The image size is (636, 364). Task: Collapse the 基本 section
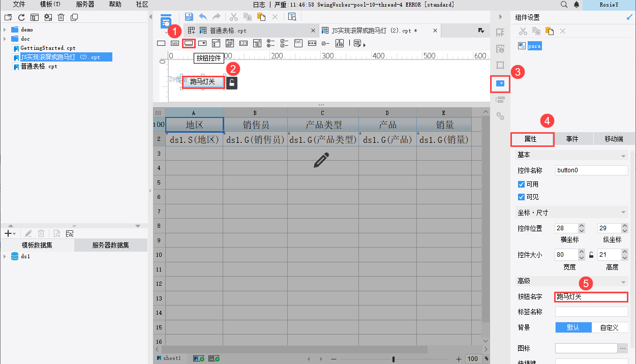coord(623,155)
